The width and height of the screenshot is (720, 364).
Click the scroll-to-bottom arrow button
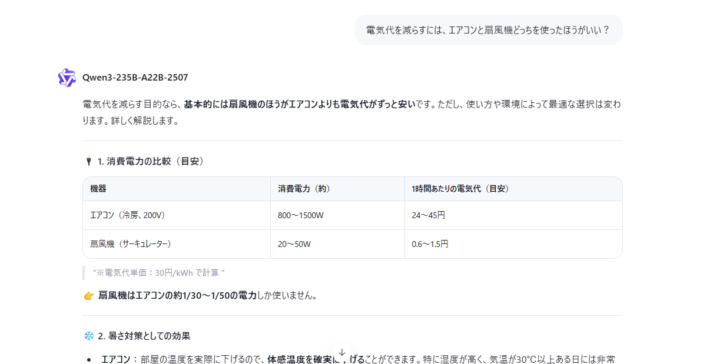(342, 353)
